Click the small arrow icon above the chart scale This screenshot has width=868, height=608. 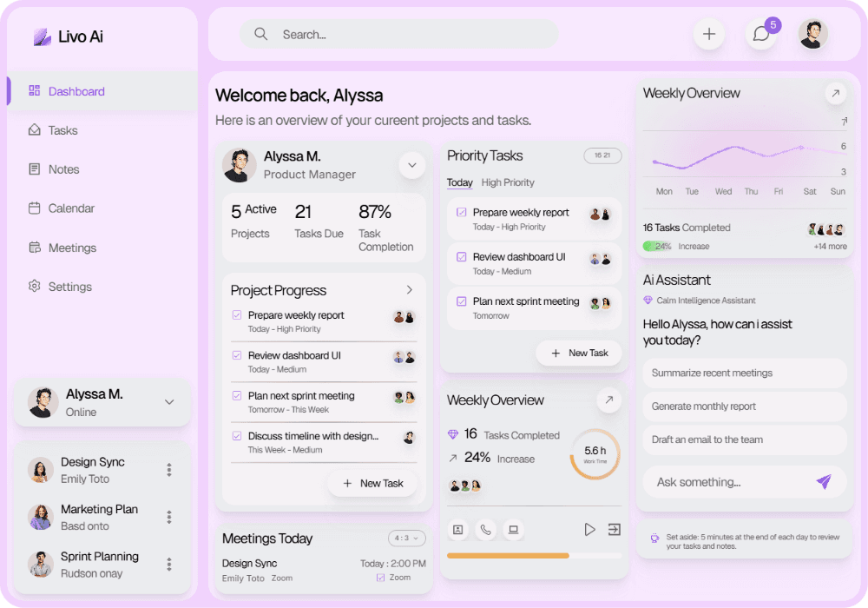(844, 122)
